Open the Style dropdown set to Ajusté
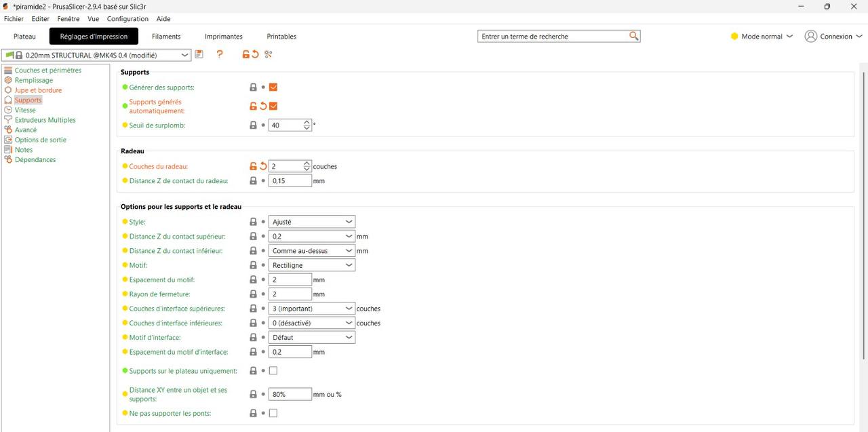This screenshot has height=432, width=868. [311, 222]
